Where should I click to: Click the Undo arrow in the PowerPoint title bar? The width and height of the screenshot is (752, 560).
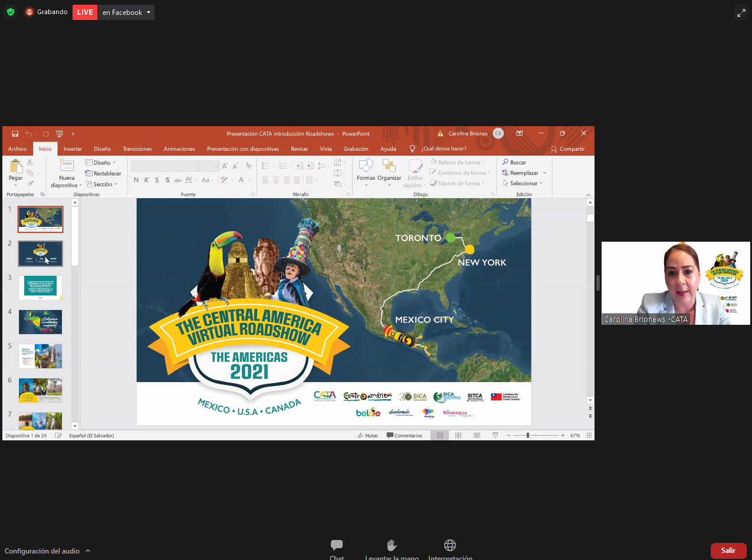[28, 134]
